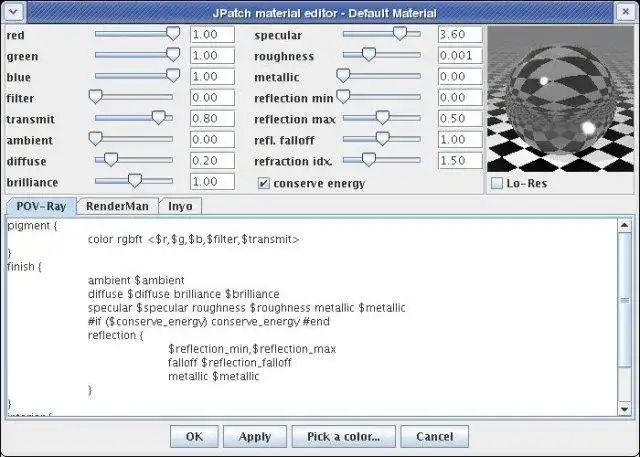640x457 pixels.
Task: Click scrollbar up arrow in code area
Action: tap(624, 225)
